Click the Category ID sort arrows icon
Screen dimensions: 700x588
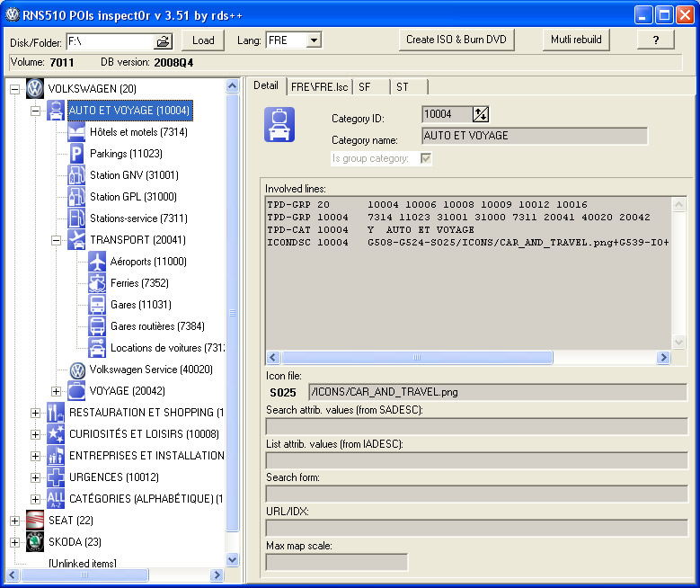click(481, 114)
